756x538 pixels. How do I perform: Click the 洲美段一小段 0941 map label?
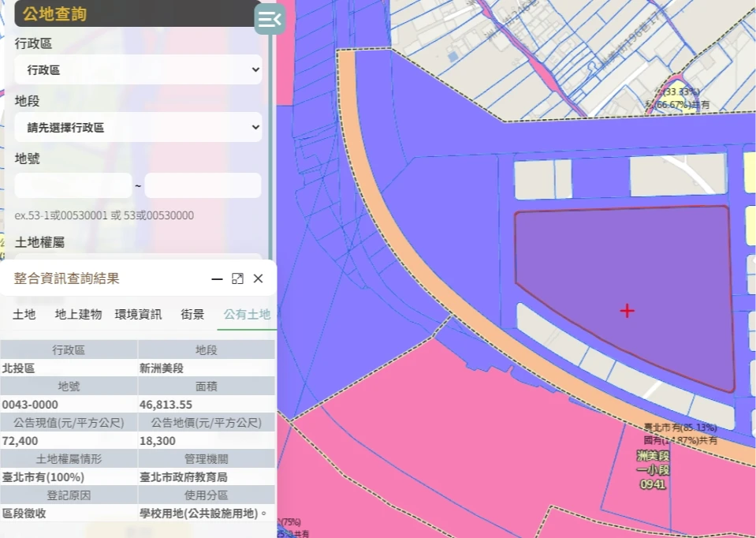652,470
